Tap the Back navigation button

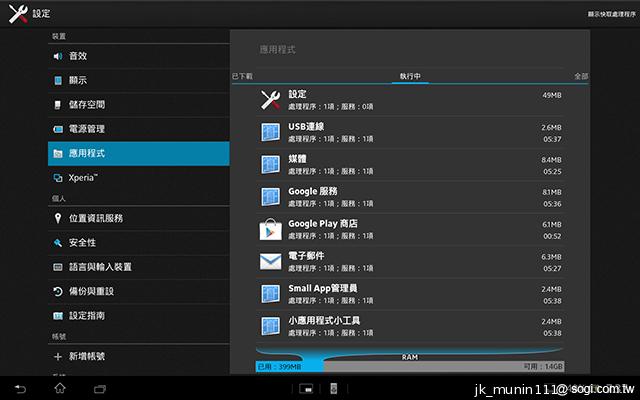click(20, 389)
